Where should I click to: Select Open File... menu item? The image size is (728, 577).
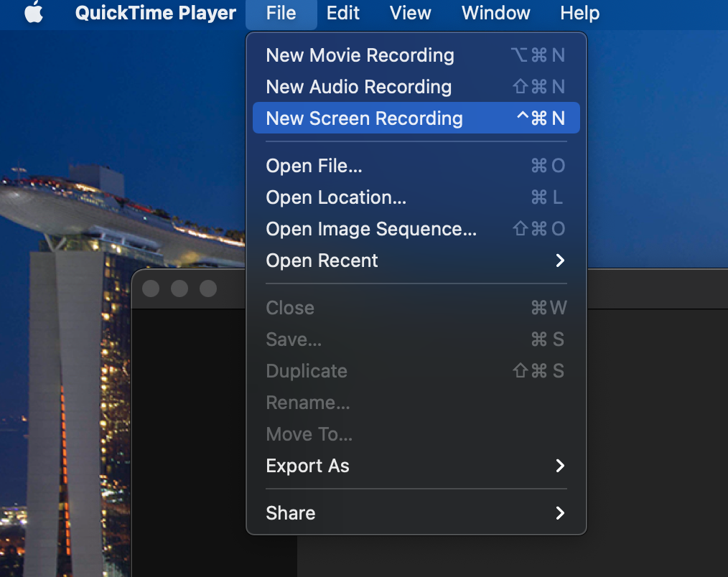pyautogui.click(x=416, y=166)
